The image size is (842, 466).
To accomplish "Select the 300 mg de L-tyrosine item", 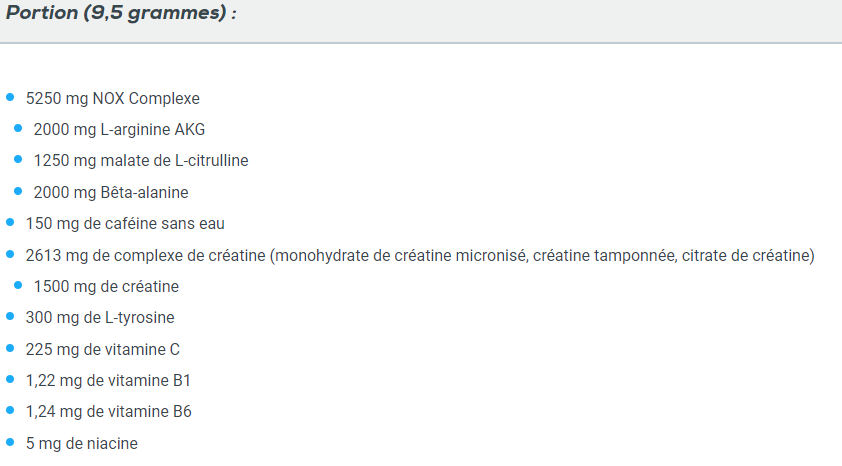I will tap(100, 317).
